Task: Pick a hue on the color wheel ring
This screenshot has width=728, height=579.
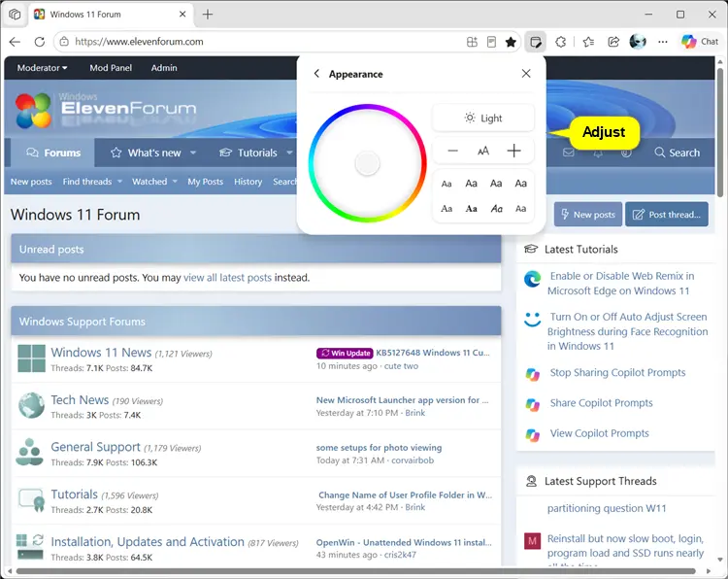Action: click(x=367, y=107)
